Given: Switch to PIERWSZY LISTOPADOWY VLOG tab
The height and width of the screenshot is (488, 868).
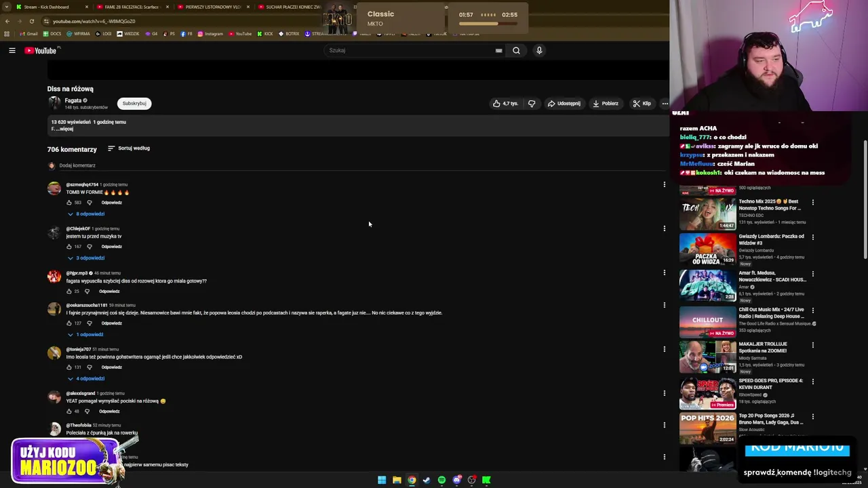Looking at the screenshot, I should click(x=214, y=7).
